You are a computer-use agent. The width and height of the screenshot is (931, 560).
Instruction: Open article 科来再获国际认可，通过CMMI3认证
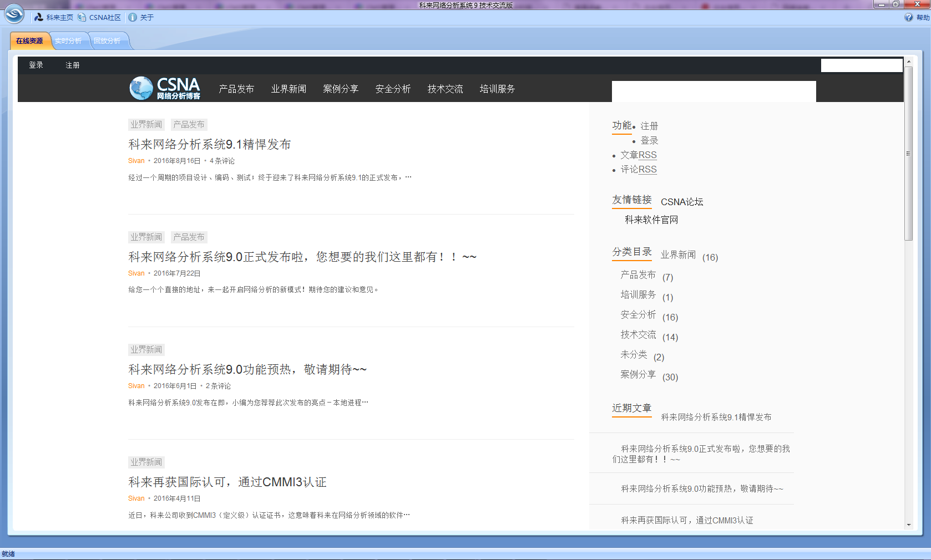pos(227,482)
